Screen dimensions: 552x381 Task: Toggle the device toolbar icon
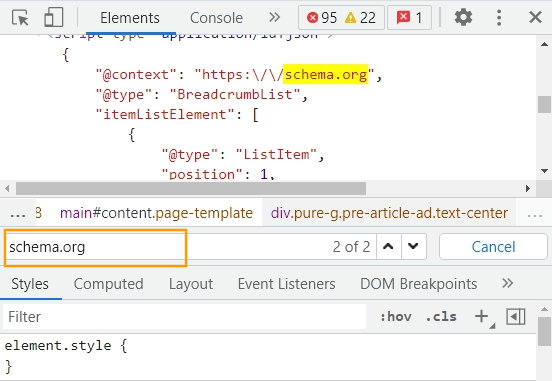[x=54, y=17]
